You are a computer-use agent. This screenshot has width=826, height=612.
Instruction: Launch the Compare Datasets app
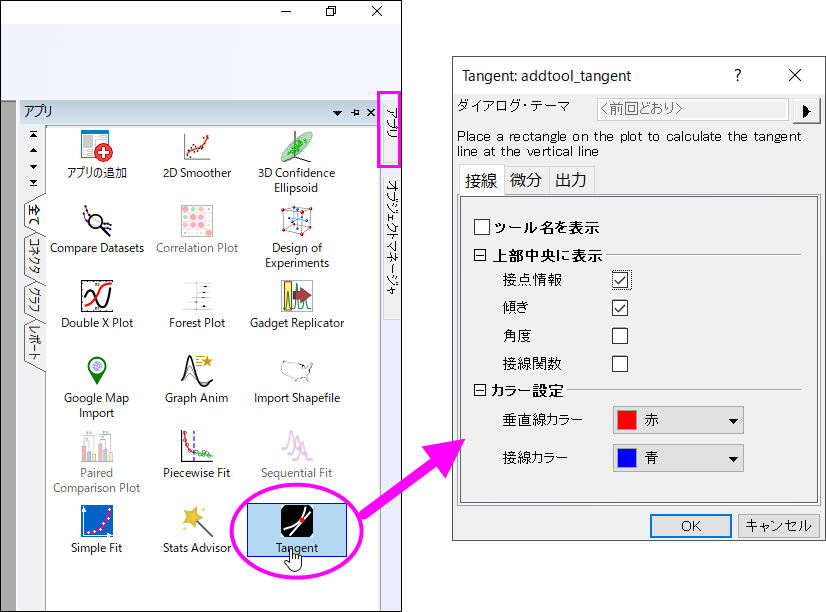tap(96, 230)
